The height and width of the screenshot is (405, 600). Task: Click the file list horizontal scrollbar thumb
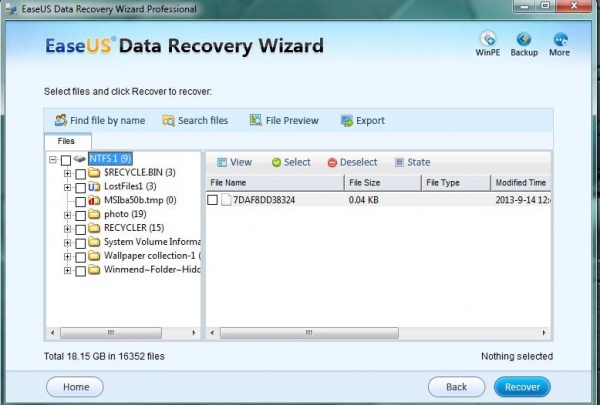pyautogui.click(x=309, y=333)
